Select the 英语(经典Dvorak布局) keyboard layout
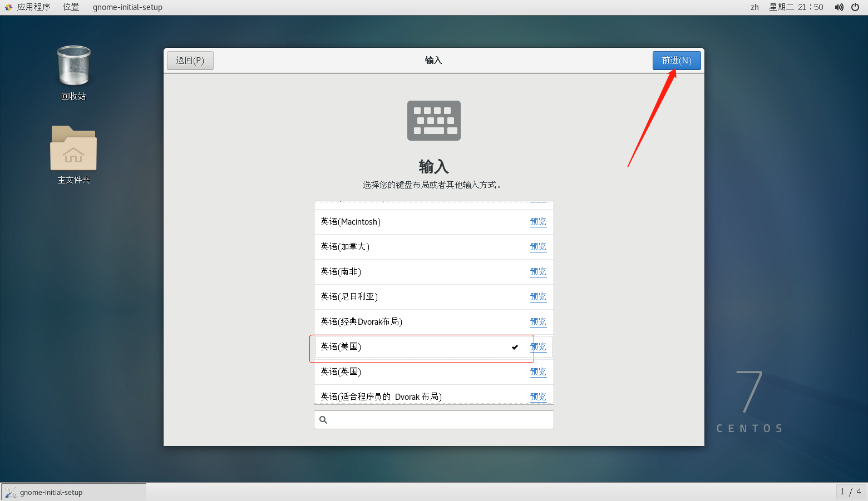 tap(434, 322)
